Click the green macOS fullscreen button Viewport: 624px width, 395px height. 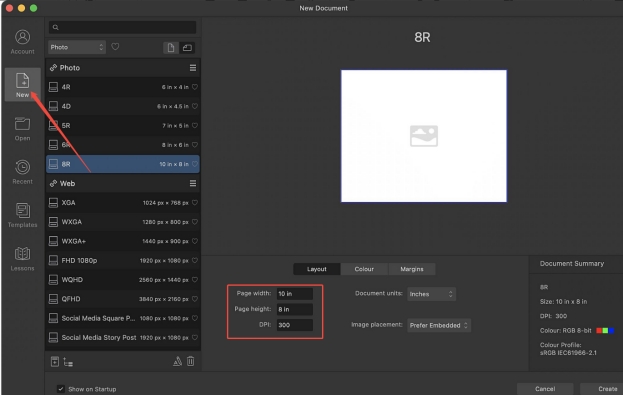coord(33,8)
